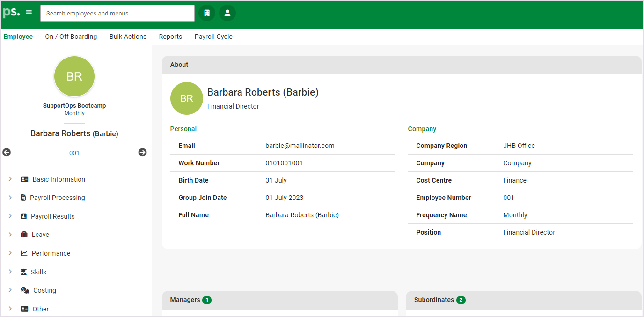This screenshot has width=644, height=317.
Task: Click the Leave suitcase icon
Action: (24, 235)
